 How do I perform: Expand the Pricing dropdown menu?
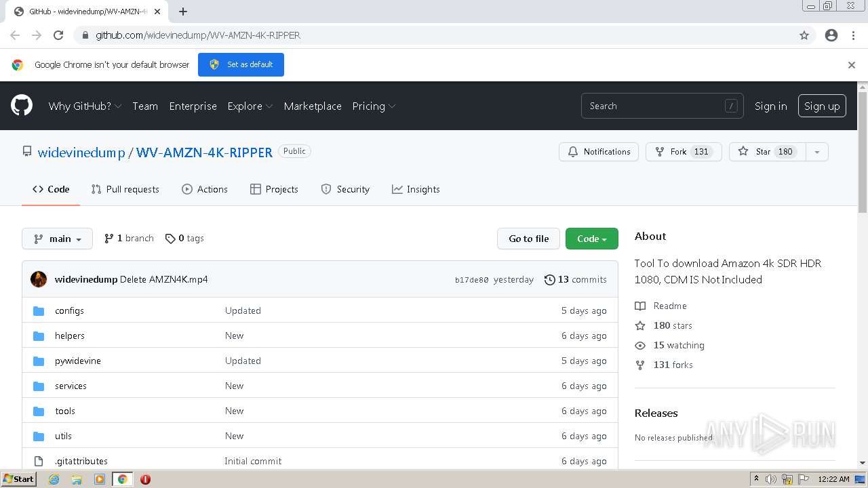click(x=374, y=106)
